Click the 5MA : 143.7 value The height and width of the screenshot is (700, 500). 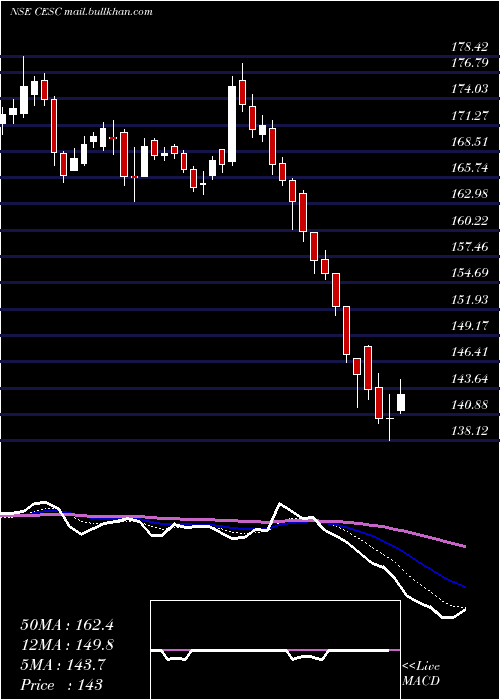(x=63, y=665)
